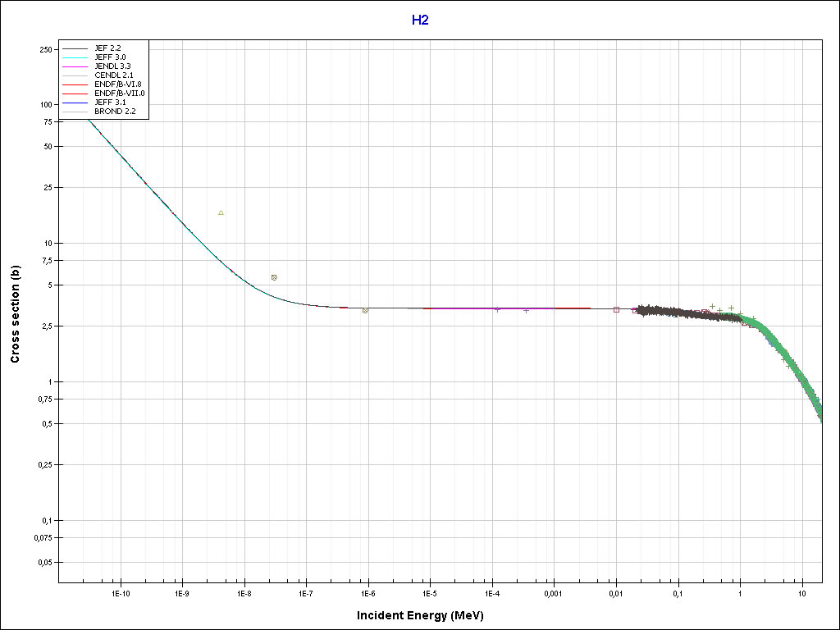
Task: Click the "0,001" x-axis tick label
Action: click(554, 592)
